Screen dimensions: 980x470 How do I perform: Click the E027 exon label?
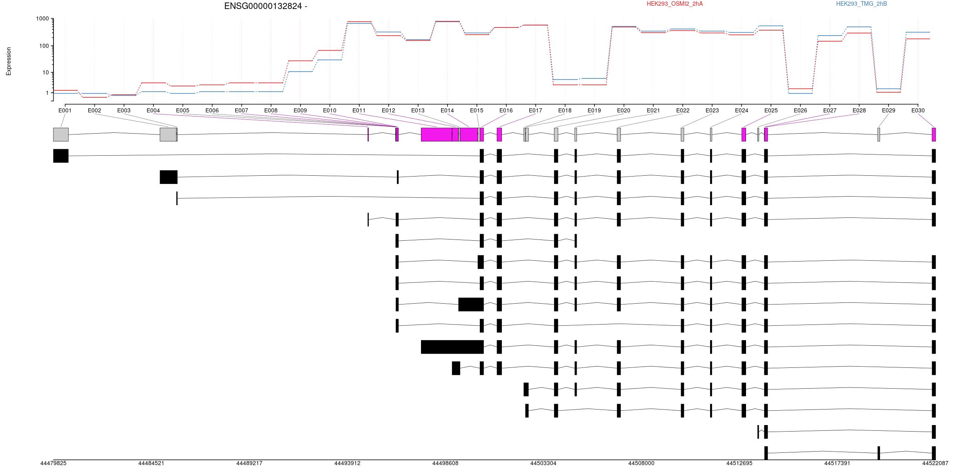coord(830,110)
